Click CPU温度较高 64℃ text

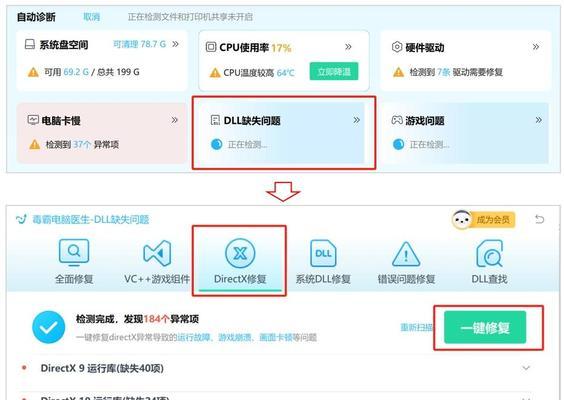pos(259,73)
